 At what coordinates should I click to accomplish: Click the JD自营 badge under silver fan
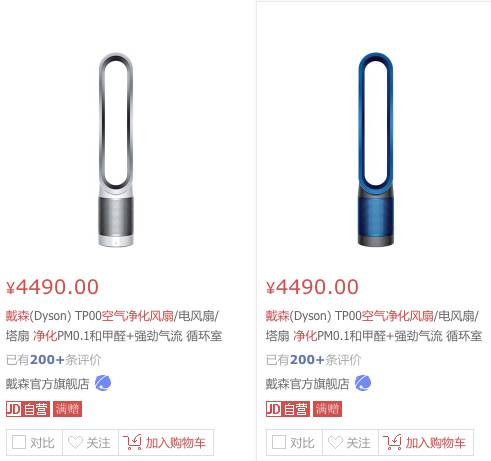(28, 409)
